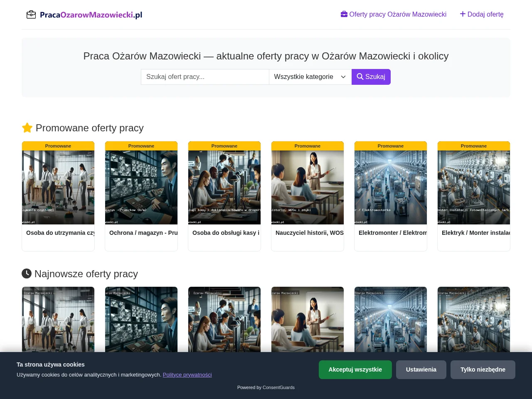The width and height of the screenshot is (532, 399).
Task: Click the title Osoba do utrzymania czystości
Action: tap(60, 233)
